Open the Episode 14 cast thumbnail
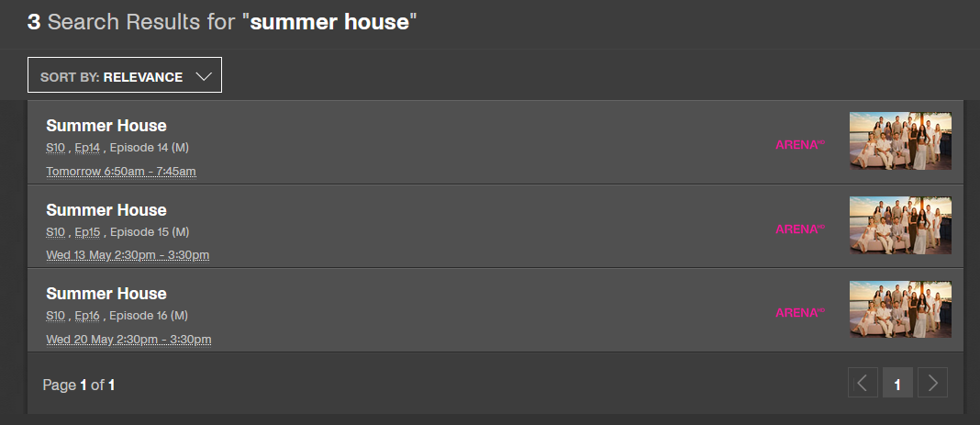Viewport: 980px width, 425px height. pyautogui.click(x=900, y=141)
